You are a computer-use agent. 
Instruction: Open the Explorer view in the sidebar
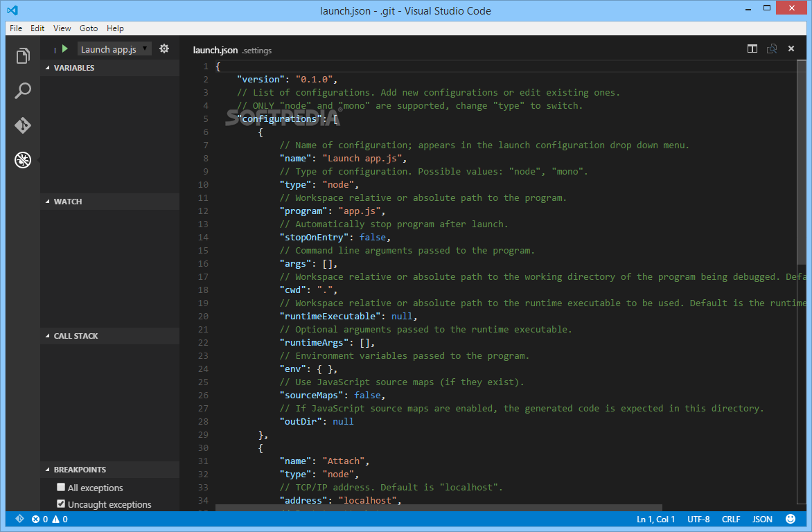coord(23,56)
